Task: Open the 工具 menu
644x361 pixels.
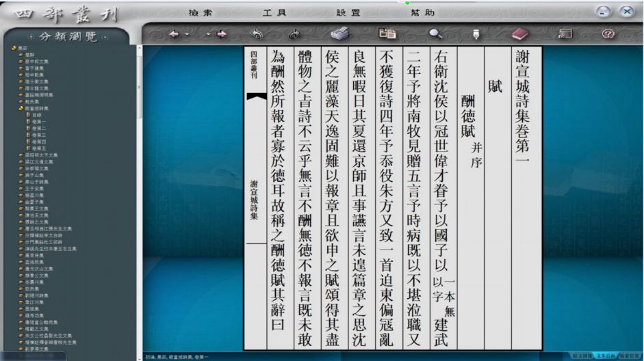Action: (x=274, y=13)
